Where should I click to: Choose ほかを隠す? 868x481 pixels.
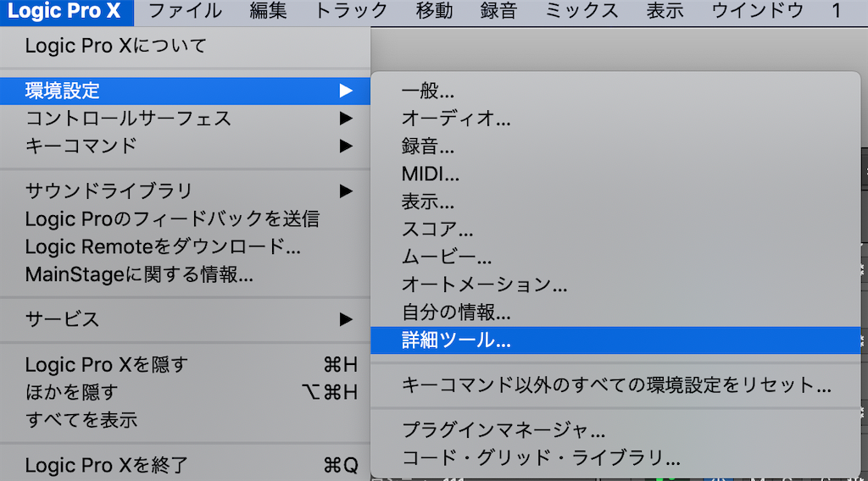tap(186, 393)
